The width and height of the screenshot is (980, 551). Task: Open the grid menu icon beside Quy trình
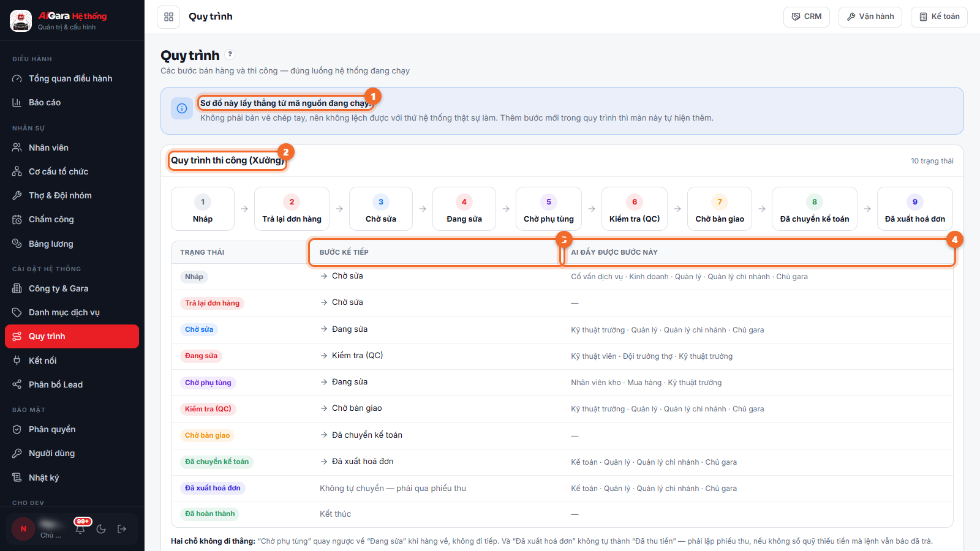tap(168, 17)
